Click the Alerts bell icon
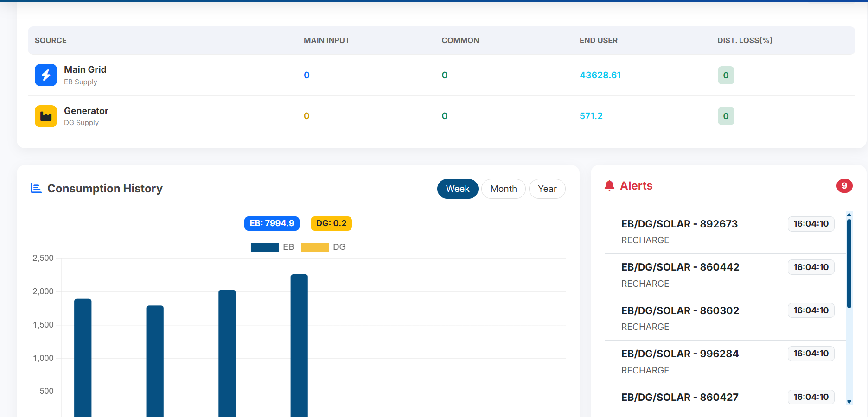868x417 pixels. [609, 186]
